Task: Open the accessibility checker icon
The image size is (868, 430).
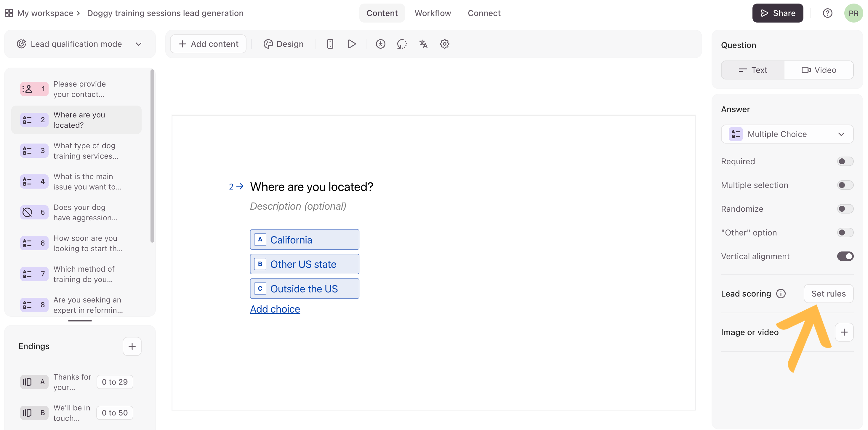Action: click(380, 44)
